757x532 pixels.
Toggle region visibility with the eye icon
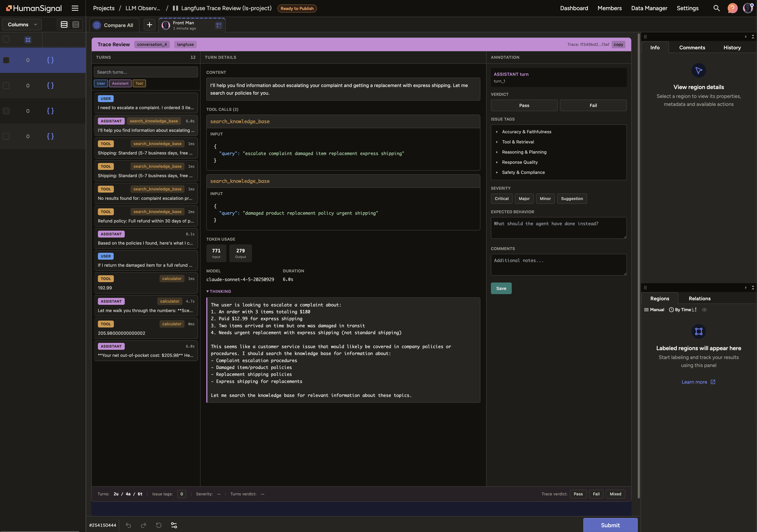click(705, 309)
